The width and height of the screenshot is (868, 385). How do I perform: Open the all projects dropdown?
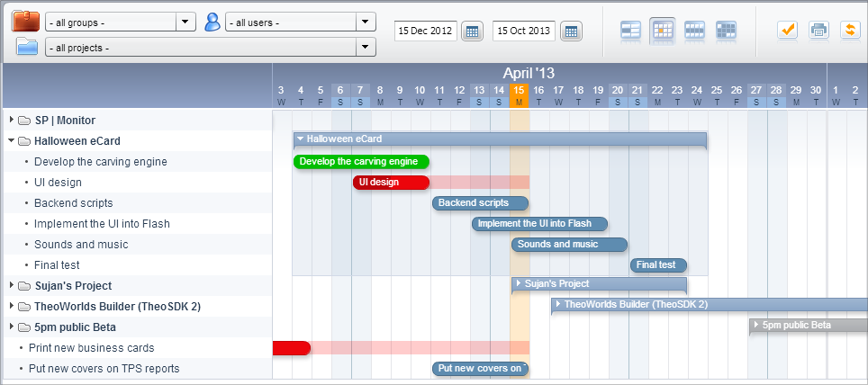[x=365, y=47]
